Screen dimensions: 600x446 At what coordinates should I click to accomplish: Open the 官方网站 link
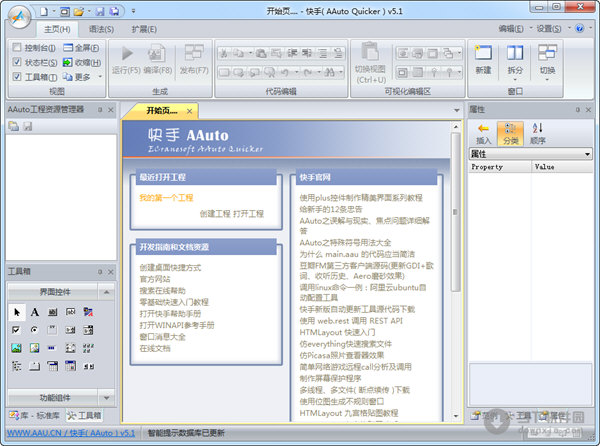click(155, 279)
